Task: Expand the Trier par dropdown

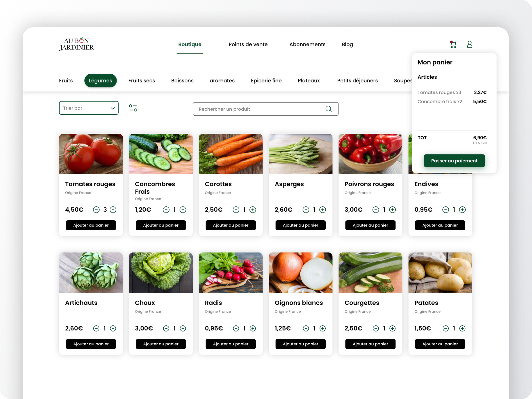Action: (89, 108)
